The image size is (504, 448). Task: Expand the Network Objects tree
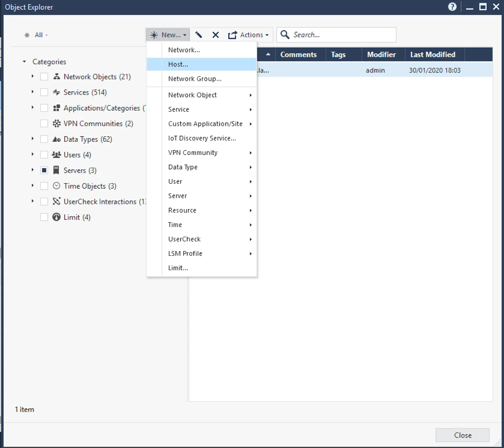pyautogui.click(x=33, y=77)
